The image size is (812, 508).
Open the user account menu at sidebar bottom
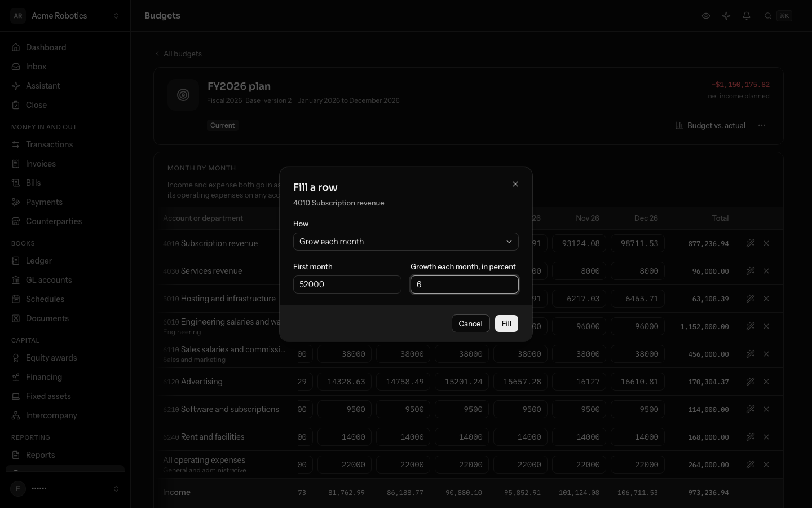65,489
